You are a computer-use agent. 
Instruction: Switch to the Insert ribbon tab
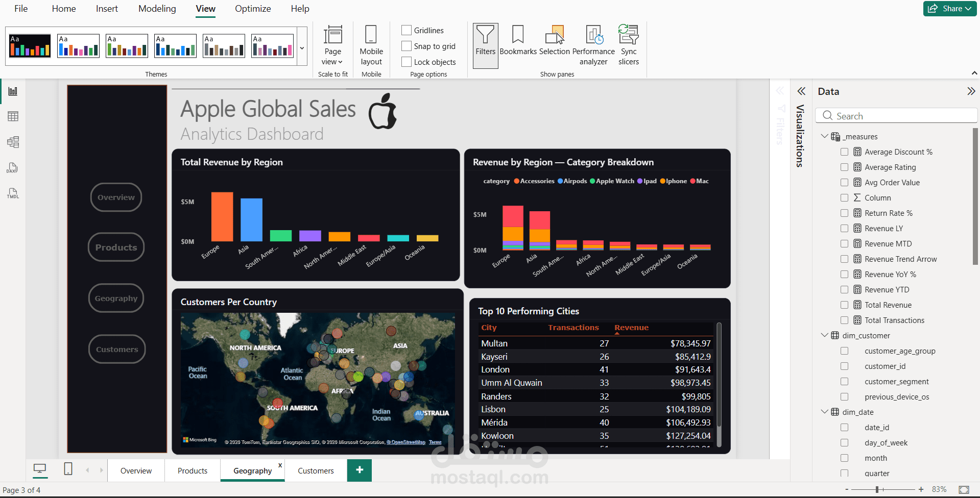(107, 9)
